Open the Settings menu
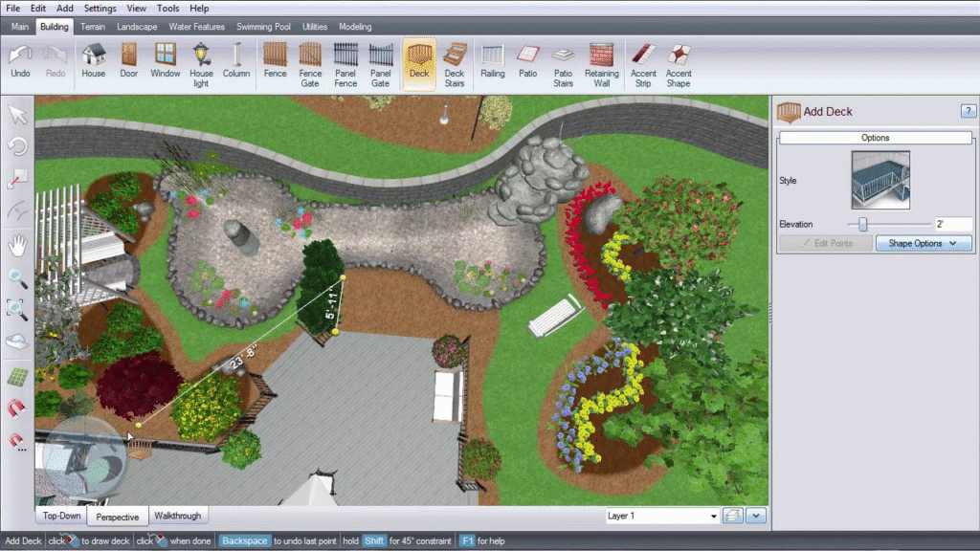This screenshot has width=980, height=551. 100,9
